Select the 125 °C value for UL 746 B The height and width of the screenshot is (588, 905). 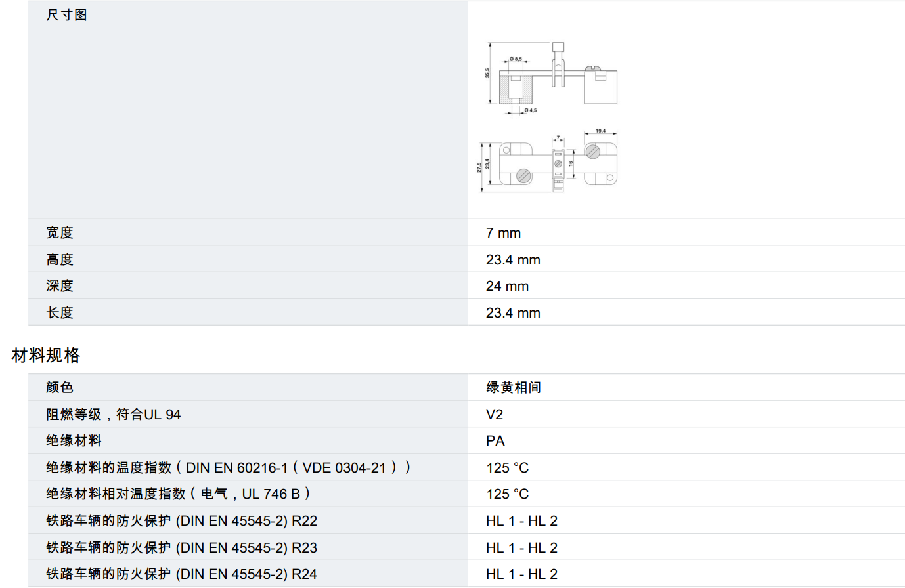(x=507, y=494)
